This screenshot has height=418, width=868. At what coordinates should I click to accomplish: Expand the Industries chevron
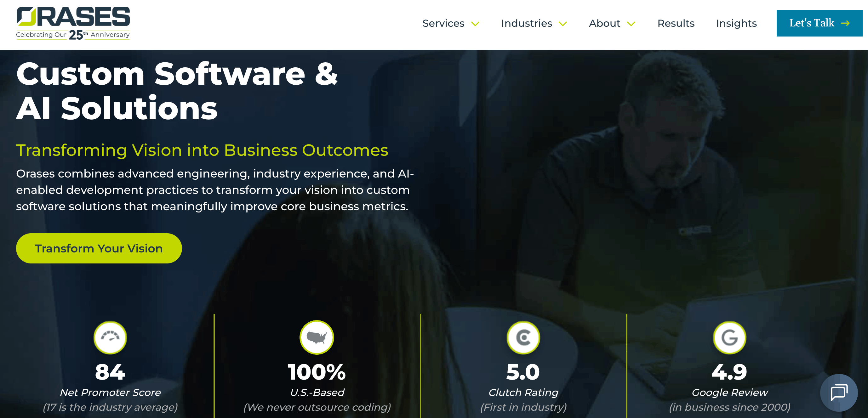point(563,24)
